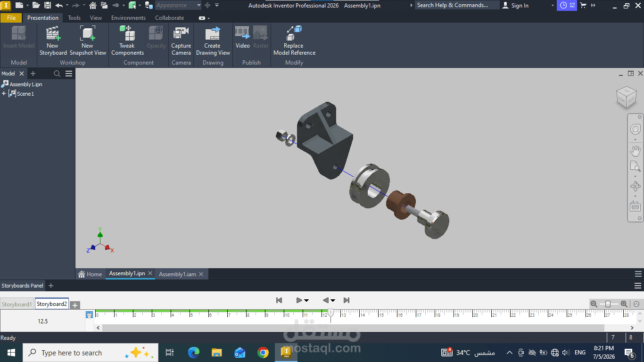Activate the Orbit tool in navigation bar
Image resolution: width=644 pixels, height=362 pixels.
(x=636, y=186)
